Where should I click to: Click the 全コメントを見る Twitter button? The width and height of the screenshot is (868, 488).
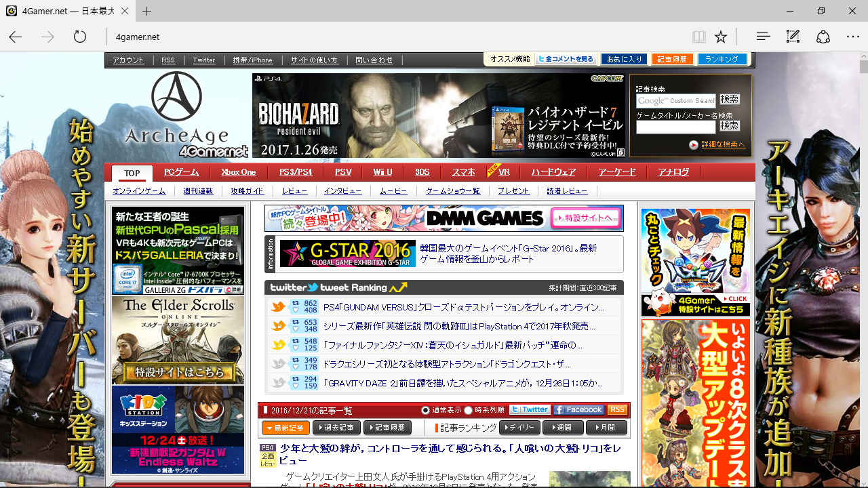coord(566,59)
